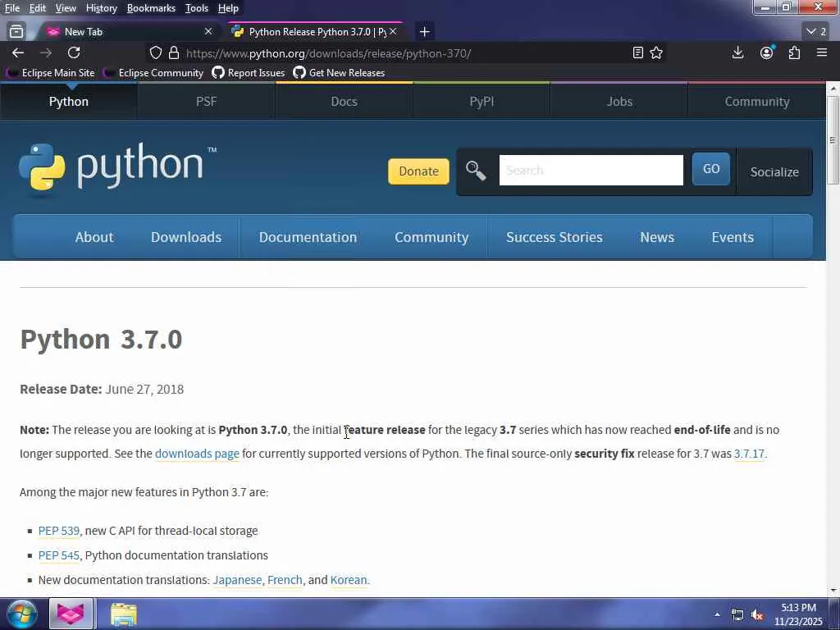This screenshot has height=630, width=840.
Task: Open the Success Stories main menu item
Action: (554, 237)
